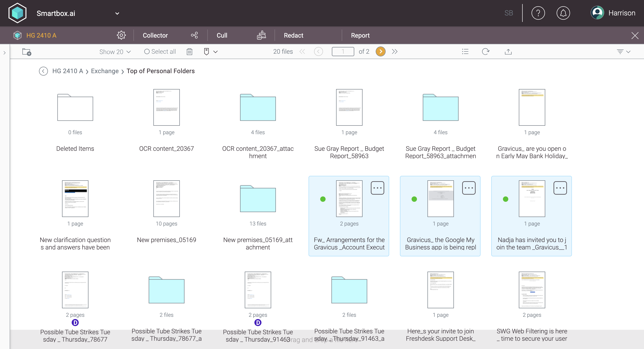Click the refresh icon in toolbar
This screenshot has width=644, height=349.
click(485, 52)
